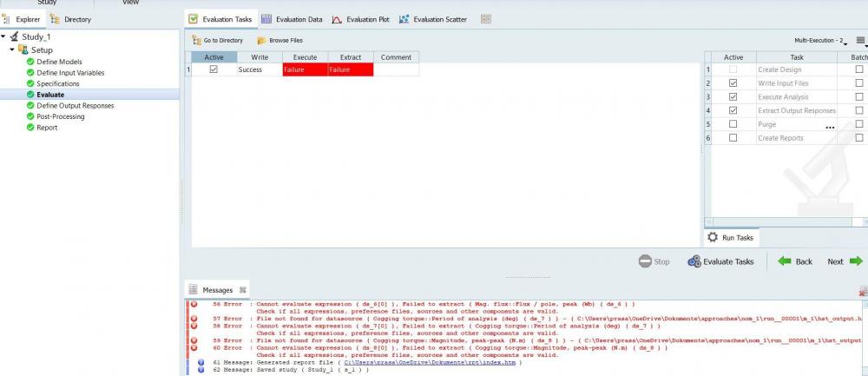This screenshot has width=868, height=376.
Task: Toggle Batch checkbox for Create Design
Action: (859, 69)
